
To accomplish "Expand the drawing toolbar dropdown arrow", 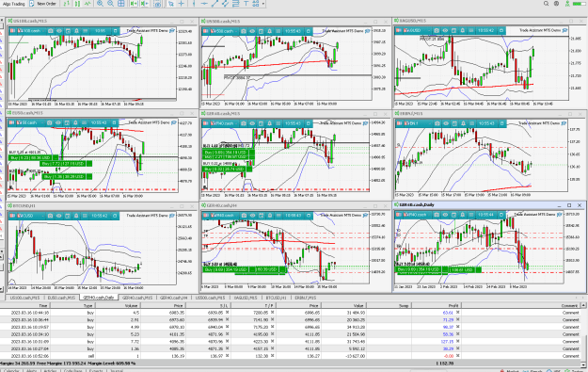I will (x=263, y=4).
